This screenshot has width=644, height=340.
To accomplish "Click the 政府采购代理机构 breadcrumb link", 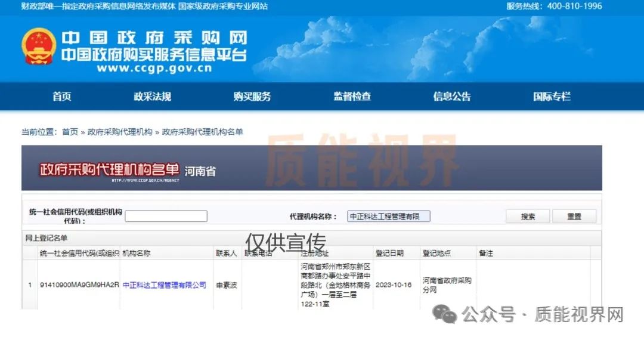I will (x=120, y=132).
